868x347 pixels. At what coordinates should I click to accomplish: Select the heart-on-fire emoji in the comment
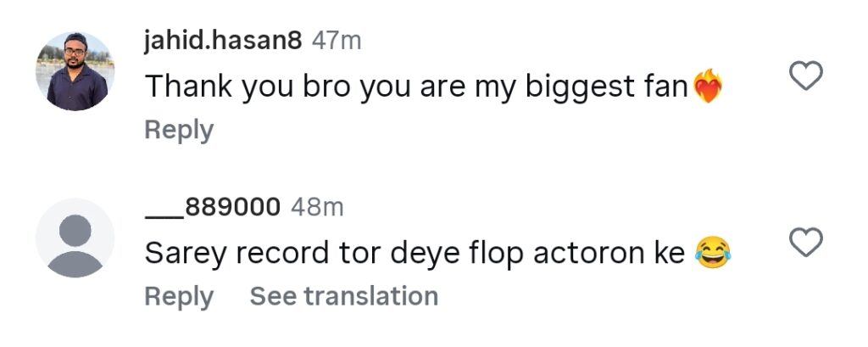pyautogui.click(x=708, y=86)
